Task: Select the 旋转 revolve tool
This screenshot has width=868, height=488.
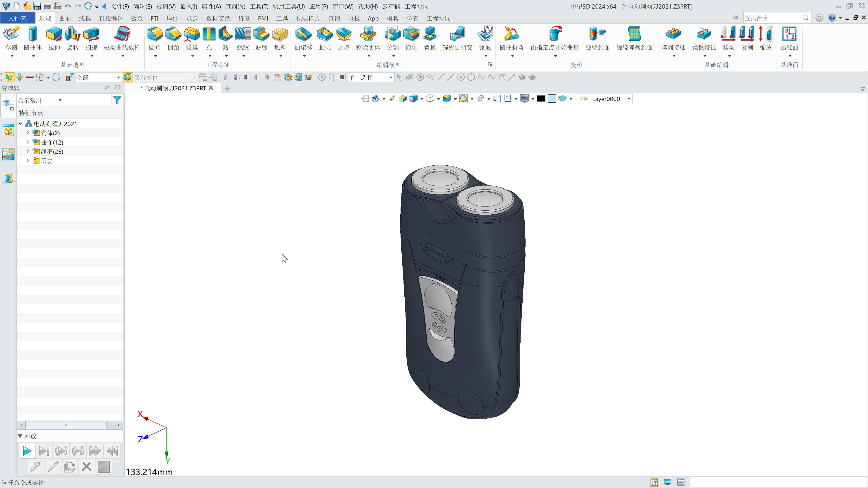Action: click(72, 38)
